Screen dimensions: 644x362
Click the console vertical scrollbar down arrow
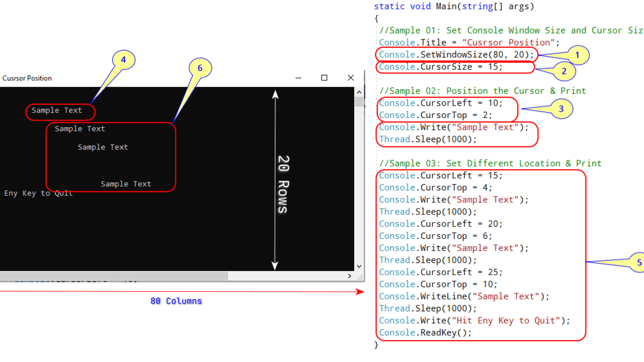coord(359,266)
